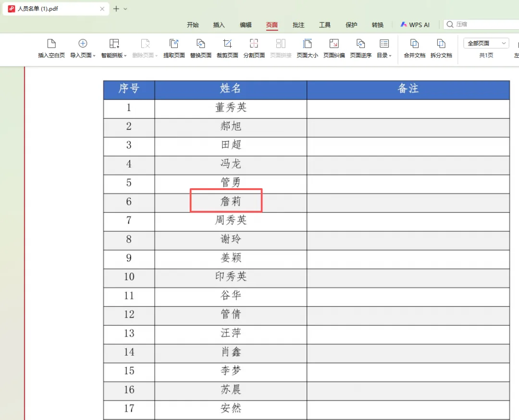Click the Extract Page (提取页面) icon
The image size is (519, 420).
coord(174,43)
